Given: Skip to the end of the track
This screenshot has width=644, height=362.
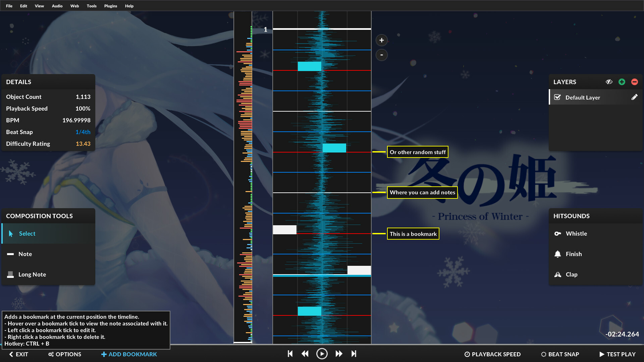Looking at the screenshot, I should [354, 354].
